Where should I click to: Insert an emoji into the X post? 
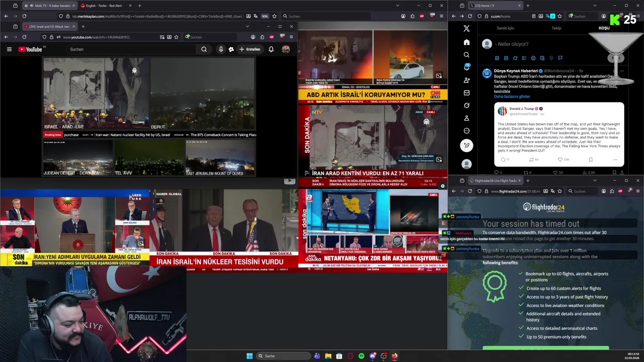pos(533,58)
